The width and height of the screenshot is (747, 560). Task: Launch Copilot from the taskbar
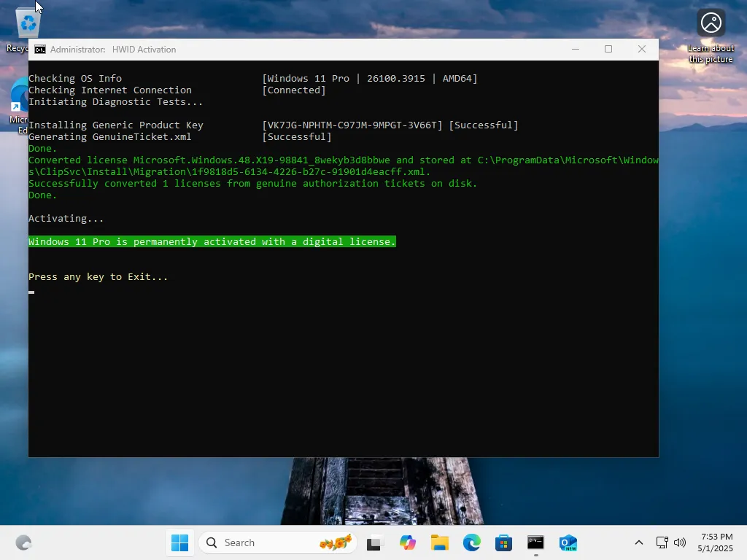point(407,542)
